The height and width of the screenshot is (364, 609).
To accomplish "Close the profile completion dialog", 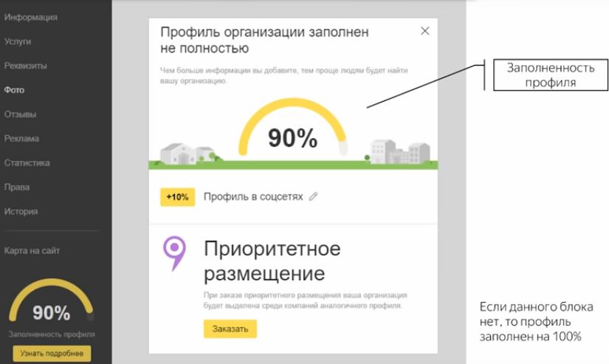I will [x=424, y=31].
